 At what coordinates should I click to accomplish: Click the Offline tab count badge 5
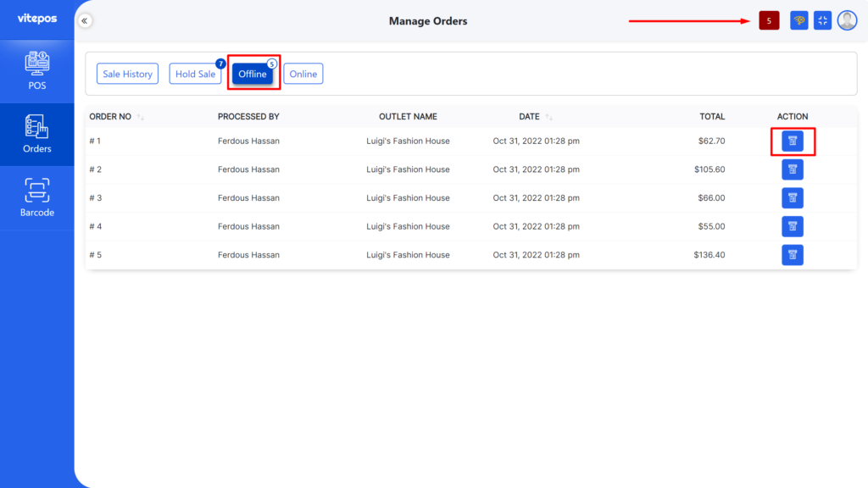pyautogui.click(x=272, y=64)
